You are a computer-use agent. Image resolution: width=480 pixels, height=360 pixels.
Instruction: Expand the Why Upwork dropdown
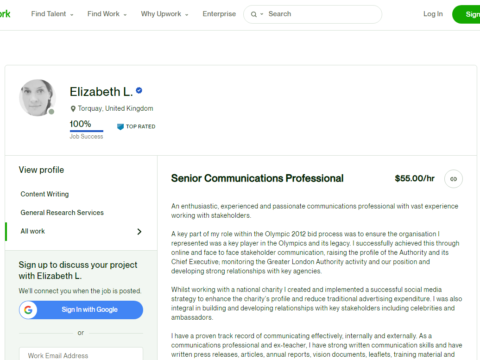(164, 14)
